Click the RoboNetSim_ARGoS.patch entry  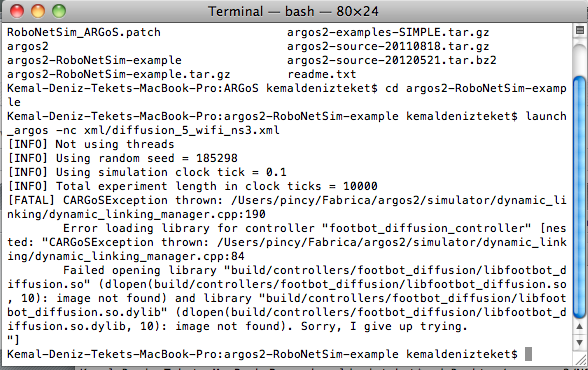tap(84, 32)
